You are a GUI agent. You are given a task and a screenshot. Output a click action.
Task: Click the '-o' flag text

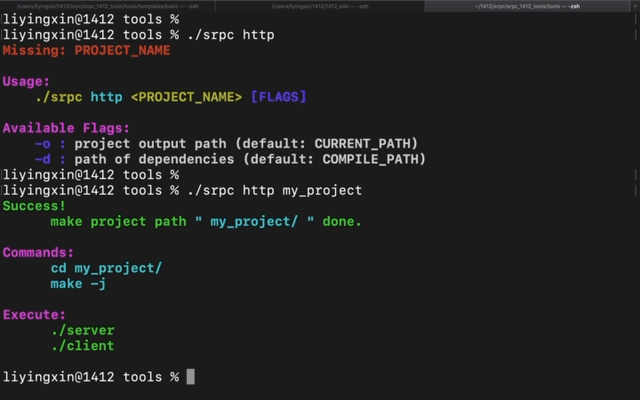click(x=42, y=144)
